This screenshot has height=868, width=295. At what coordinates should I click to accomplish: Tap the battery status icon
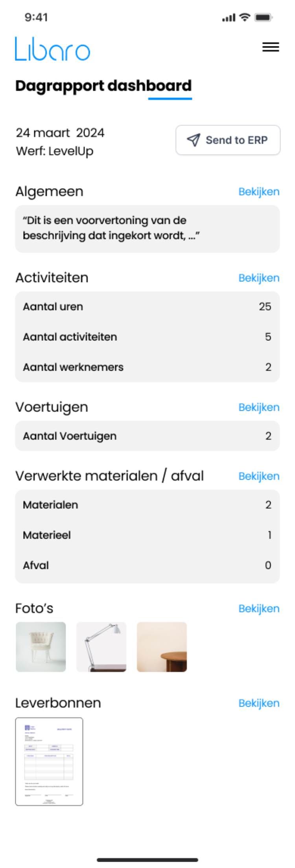[x=263, y=17]
